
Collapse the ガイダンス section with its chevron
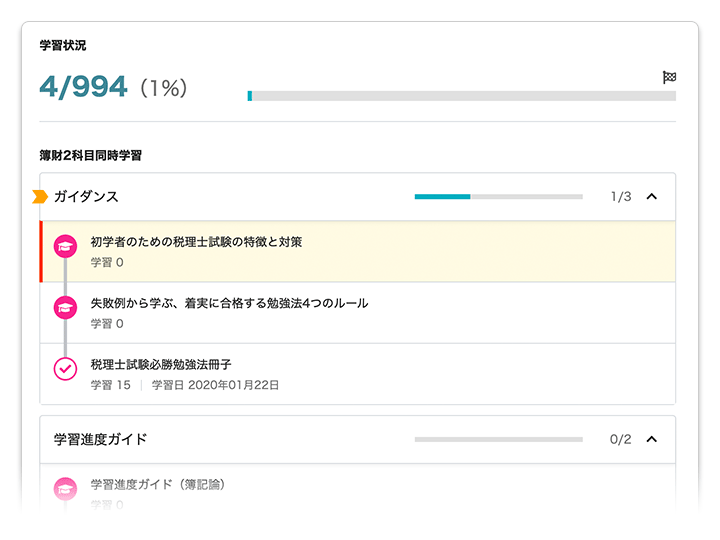click(652, 197)
